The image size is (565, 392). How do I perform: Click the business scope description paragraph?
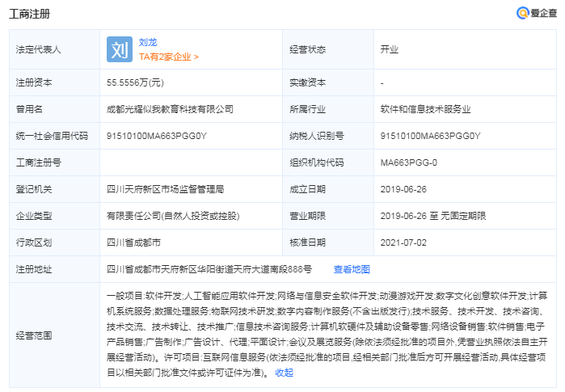coord(327,334)
